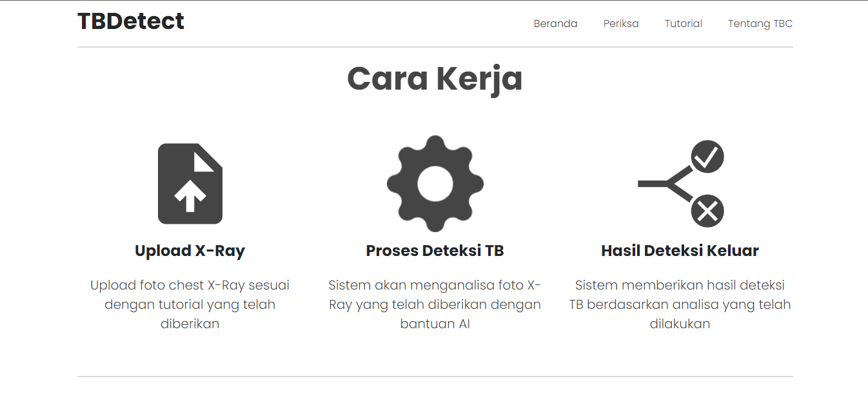Click the AI analysis description text

pos(435,304)
